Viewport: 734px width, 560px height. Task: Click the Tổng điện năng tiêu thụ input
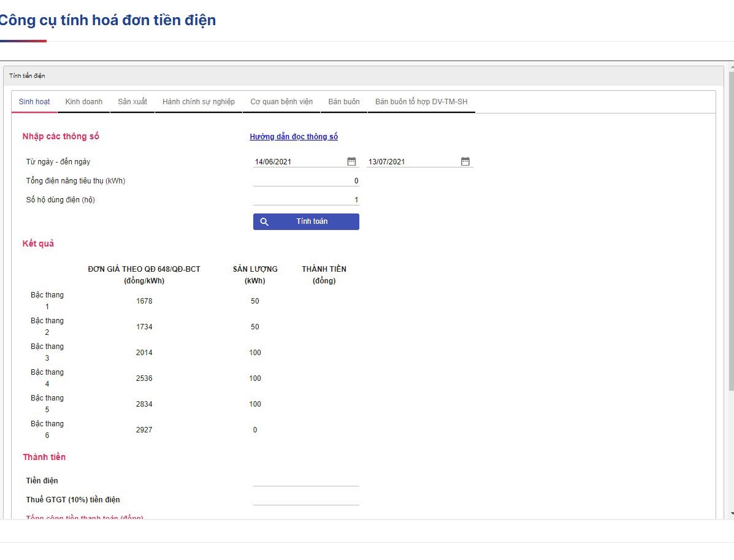(306, 181)
